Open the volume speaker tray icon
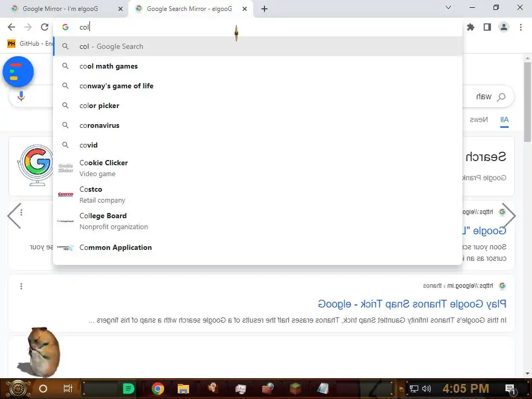 click(x=427, y=389)
